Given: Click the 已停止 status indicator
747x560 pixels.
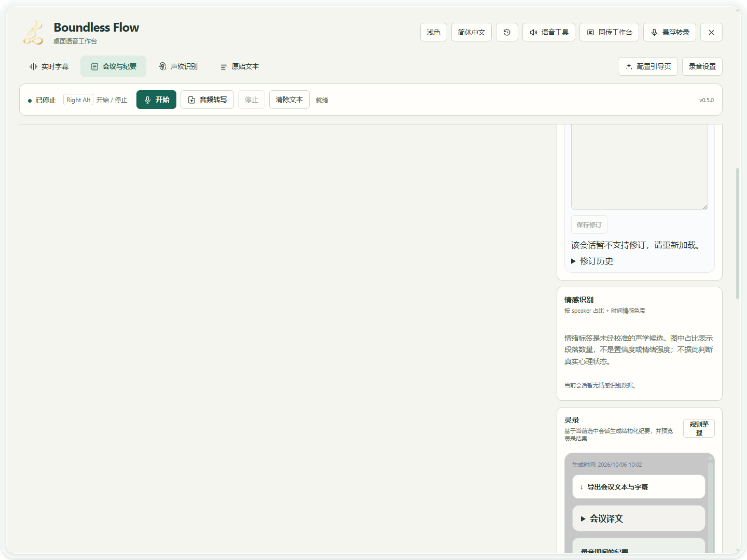Looking at the screenshot, I should [41, 100].
